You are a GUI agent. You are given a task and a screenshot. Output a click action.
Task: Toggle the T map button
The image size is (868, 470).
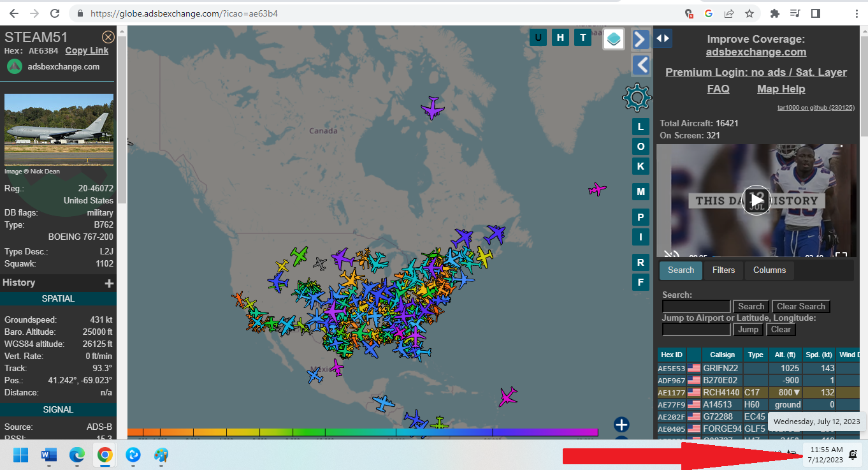pyautogui.click(x=582, y=38)
